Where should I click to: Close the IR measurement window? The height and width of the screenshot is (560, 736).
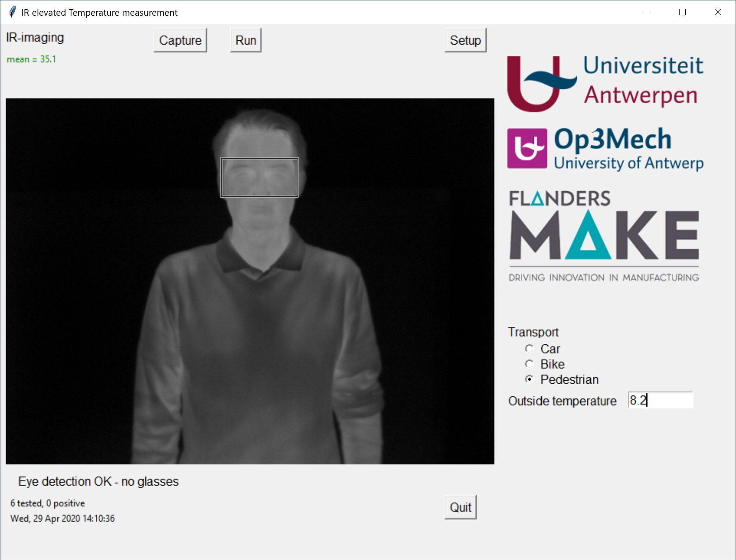point(718,12)
